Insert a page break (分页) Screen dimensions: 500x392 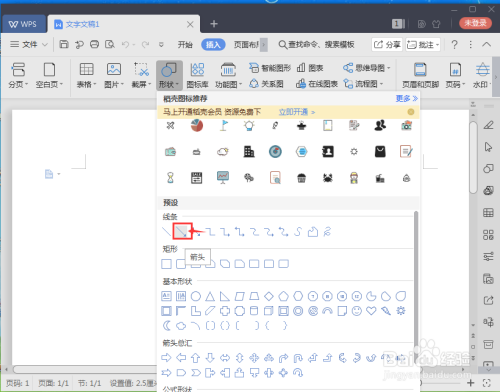(x=18, y=75)
